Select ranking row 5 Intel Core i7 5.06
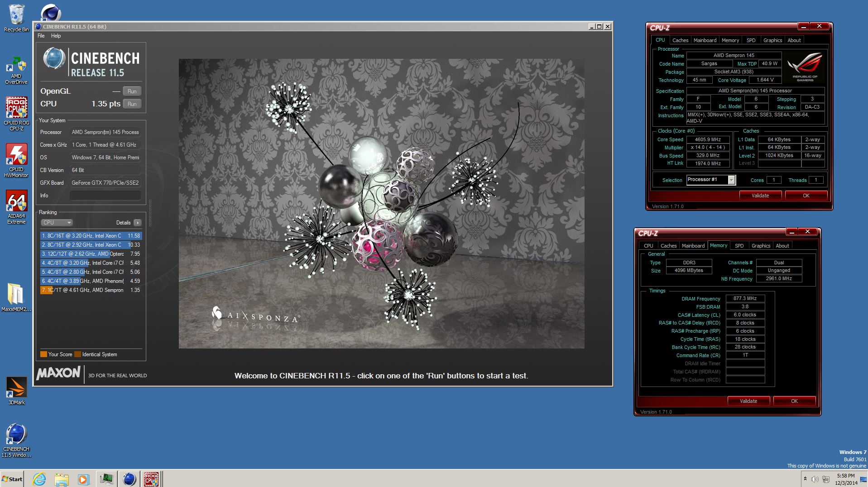The image size is (868, 487). pos(91,272)
